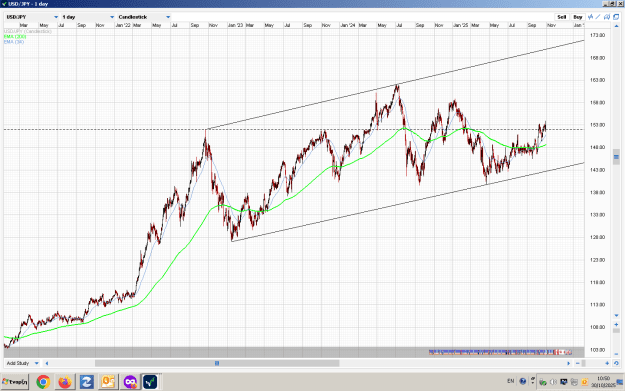Select the trendline drawing tool
Image resolution: width=625 pixels, height=391 pixels.
point(598,17)
